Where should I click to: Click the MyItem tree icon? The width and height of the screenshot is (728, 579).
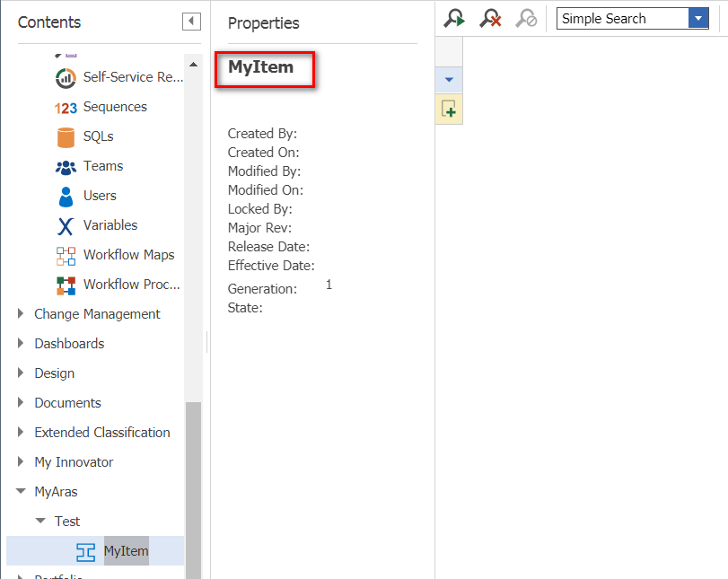pyautogui.click(x=86, y=552)
